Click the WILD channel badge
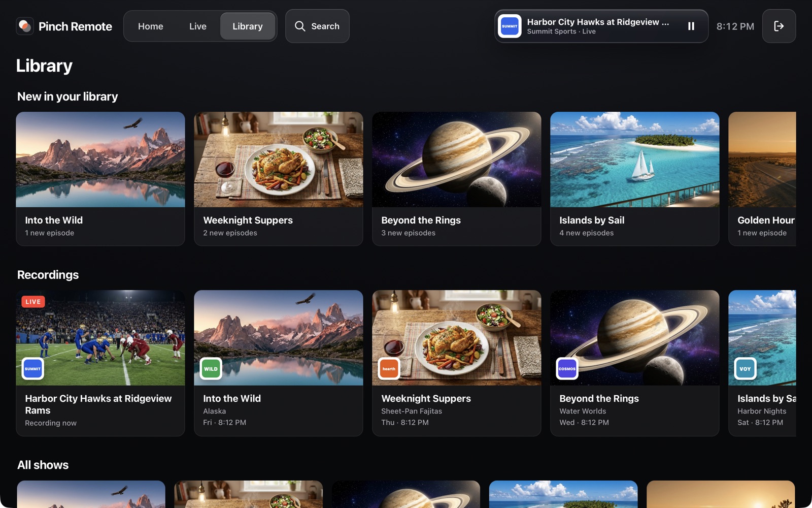 [x=211, y=369]
